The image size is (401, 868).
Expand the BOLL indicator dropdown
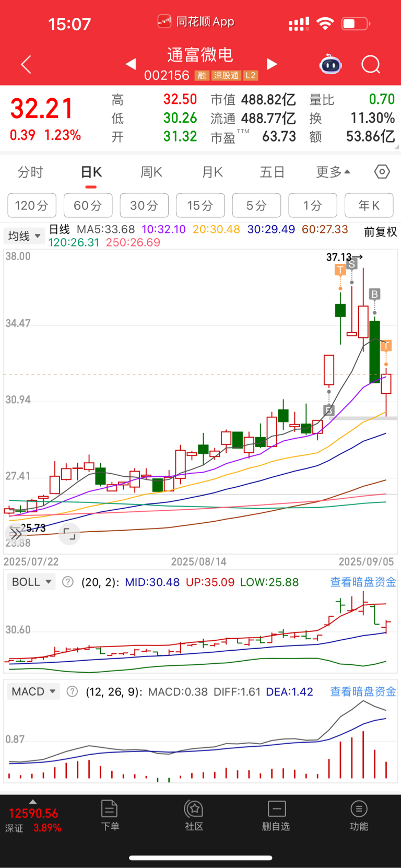(x=31, y=582)
